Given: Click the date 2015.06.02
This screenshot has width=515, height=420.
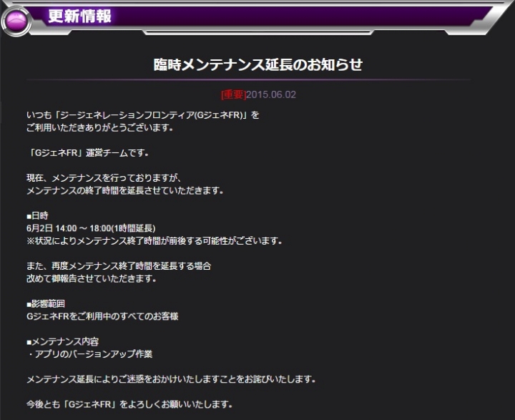Looking at the screenshot, I should pyautogui.click(x=271, y=94).
